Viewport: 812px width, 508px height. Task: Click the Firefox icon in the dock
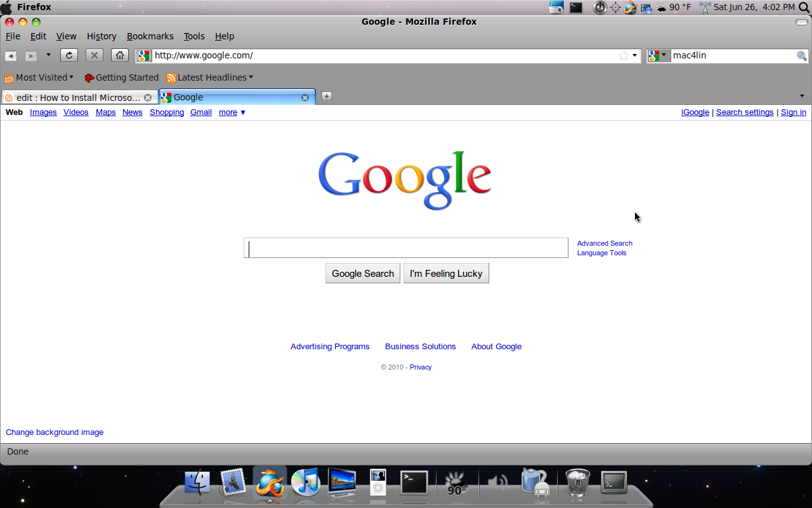coord(270,482)
